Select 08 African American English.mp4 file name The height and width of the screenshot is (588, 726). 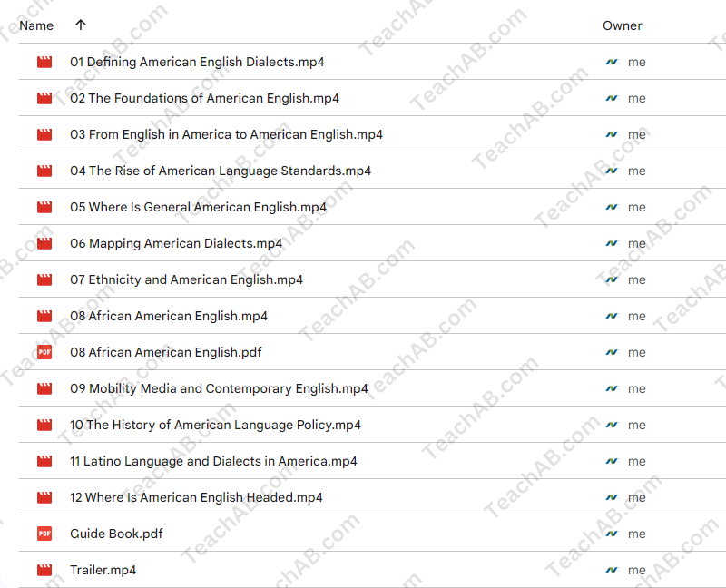(169, 316)
